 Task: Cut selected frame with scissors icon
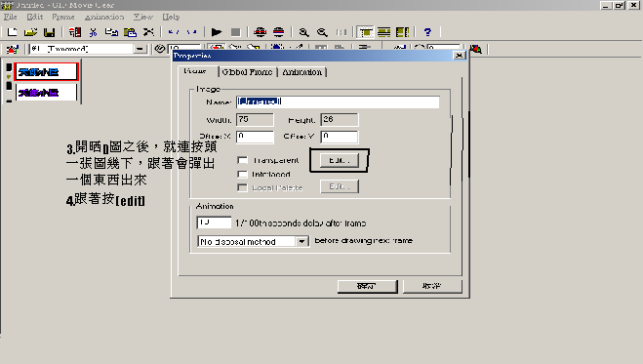[93, 32]
